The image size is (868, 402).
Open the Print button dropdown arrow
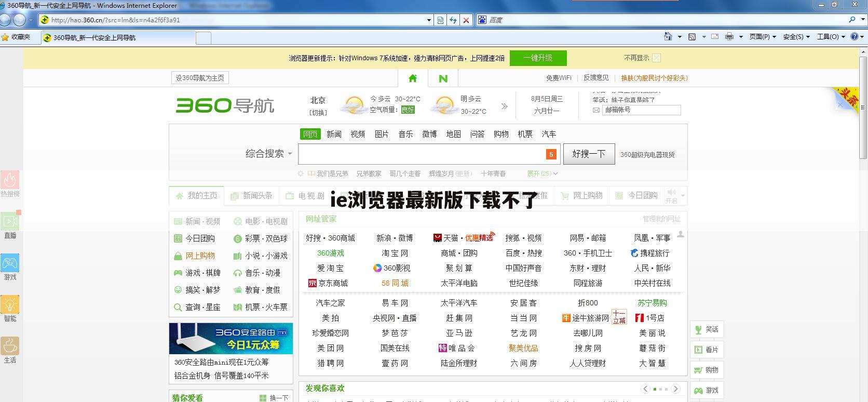[x=741, y=36]
